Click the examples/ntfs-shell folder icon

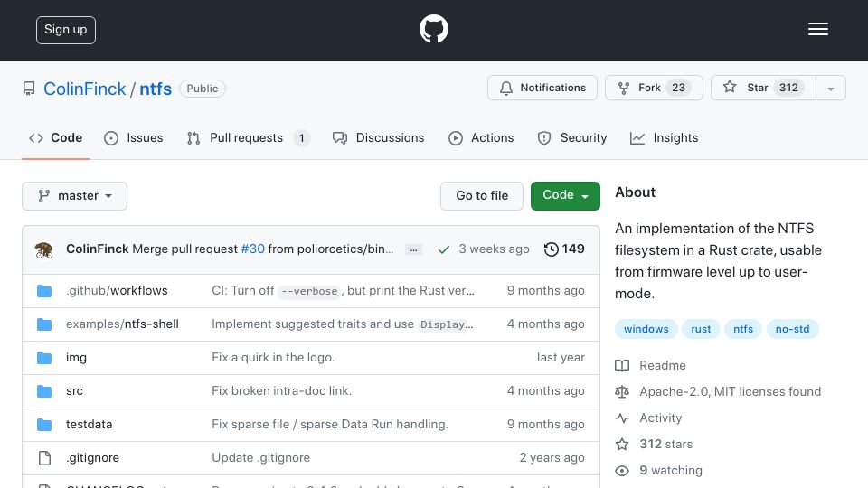click(44, 324)
